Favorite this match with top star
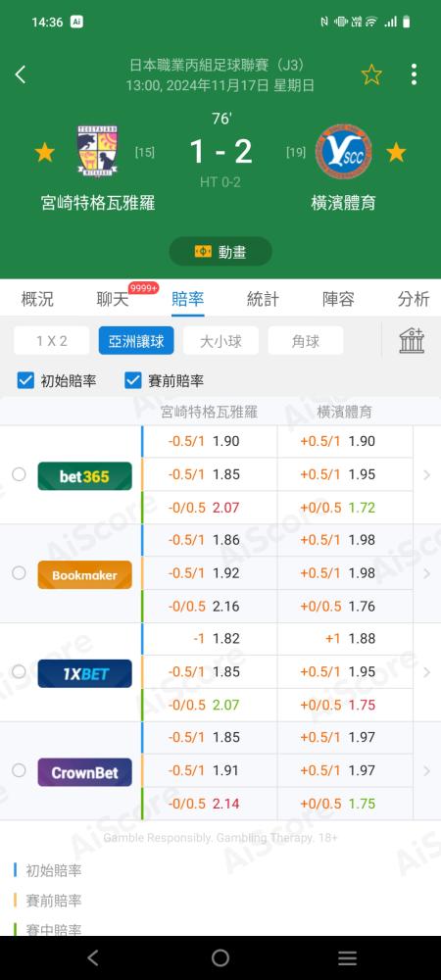This screenshot has width=441, height=980. (x=371, y=75)
